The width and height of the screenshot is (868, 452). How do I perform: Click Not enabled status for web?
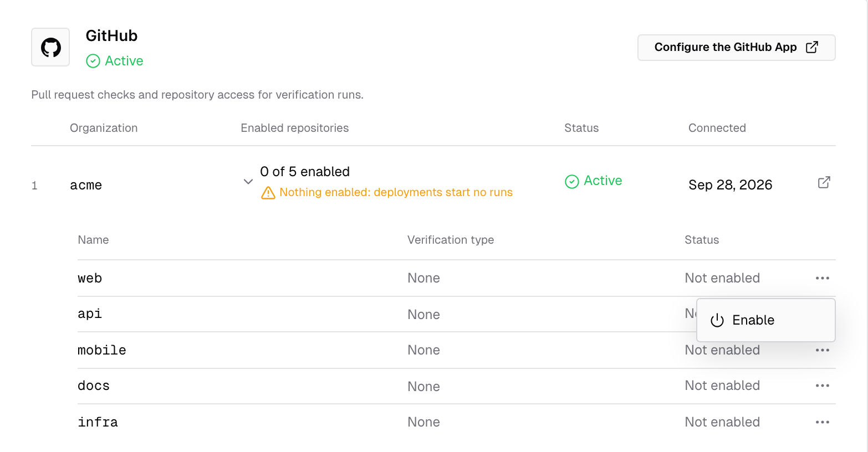pyautogui.click(x=722, y=278)
